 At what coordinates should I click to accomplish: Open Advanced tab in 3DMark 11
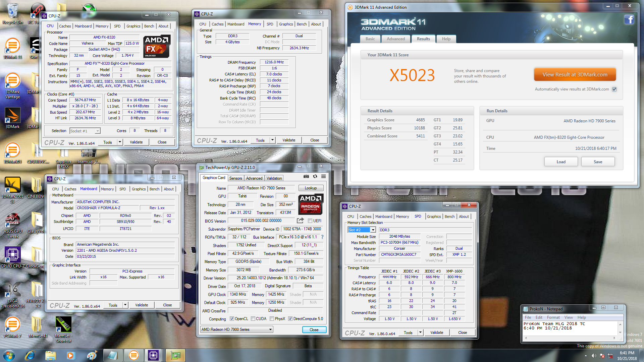(396, 39)
